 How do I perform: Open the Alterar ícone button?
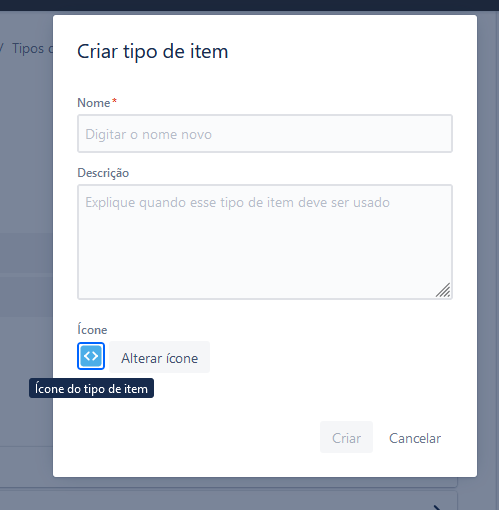coord(159,357)
